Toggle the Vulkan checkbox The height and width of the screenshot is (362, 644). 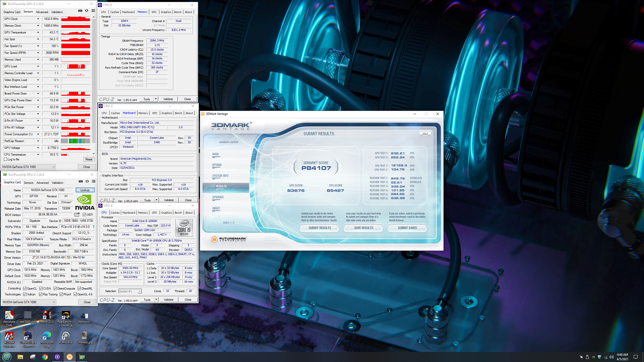coord(25,294)
